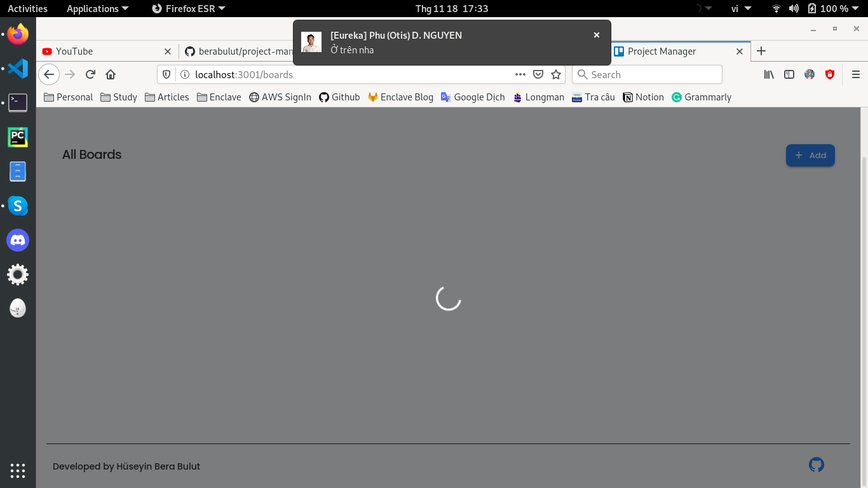Open the GitHub link in the page footer

pos(816,464)
